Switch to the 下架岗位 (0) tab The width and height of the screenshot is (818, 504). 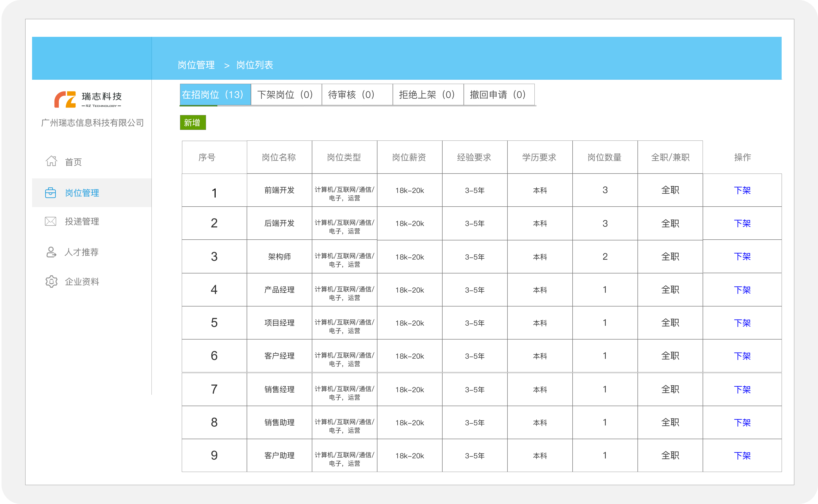[286, 95]
